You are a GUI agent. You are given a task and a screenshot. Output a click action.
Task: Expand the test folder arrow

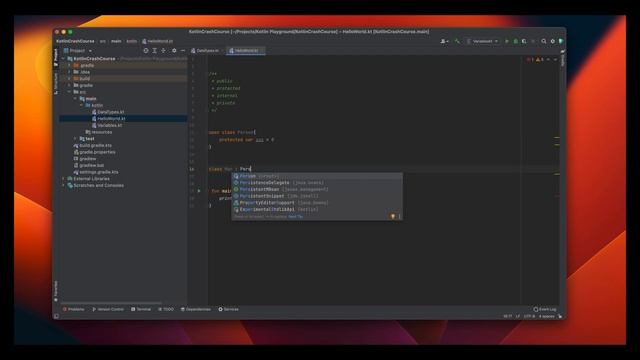pos(75,139)
